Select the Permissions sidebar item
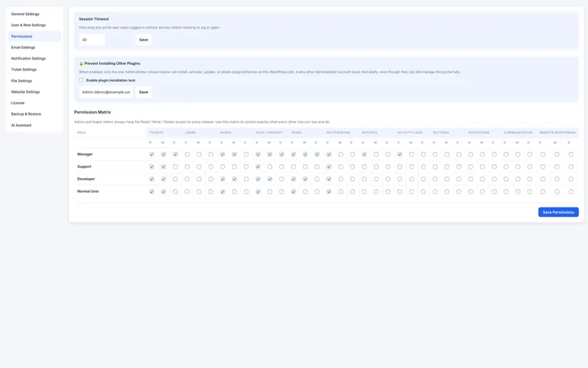The width and height of the screenshot is (588, 368). click(x=34, y=36)
